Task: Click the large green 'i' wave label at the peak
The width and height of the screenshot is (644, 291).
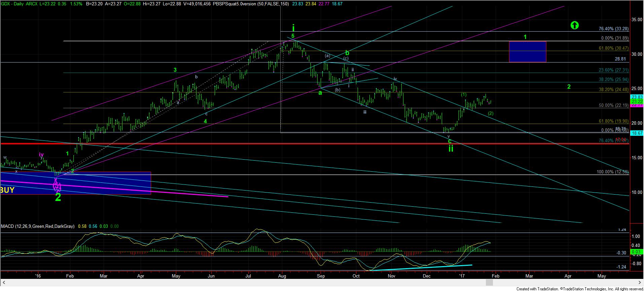Action: (293, 28)
